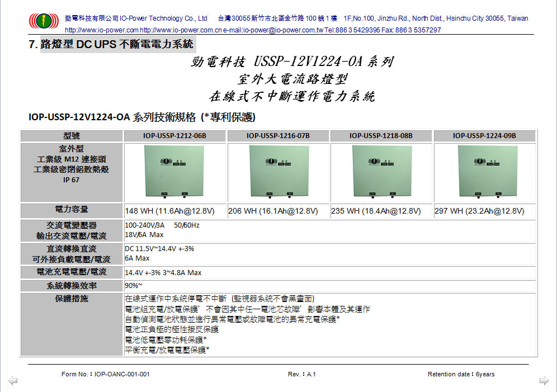This screenshot has width=557, height=392.
Task: Click the value '206 WH (16.1Ah@12.8V)'
Action: [273, 211]
